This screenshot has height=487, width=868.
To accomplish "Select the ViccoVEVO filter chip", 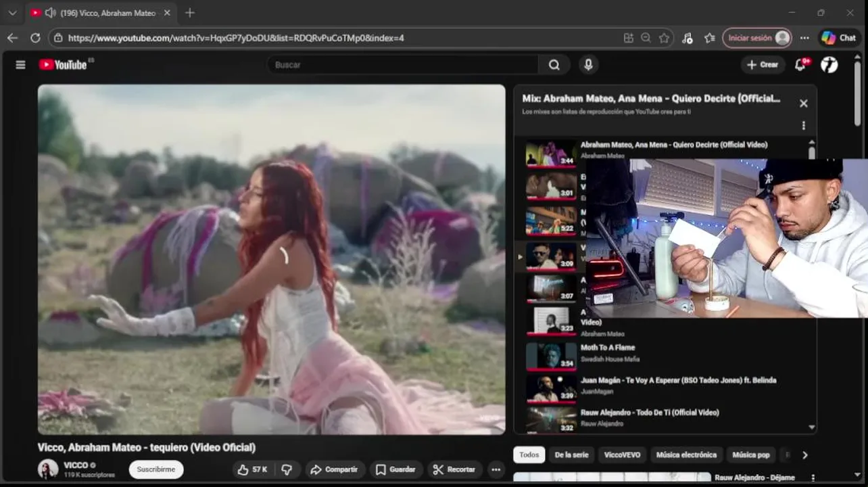I will pyautogui.click(x=622, y=455).
